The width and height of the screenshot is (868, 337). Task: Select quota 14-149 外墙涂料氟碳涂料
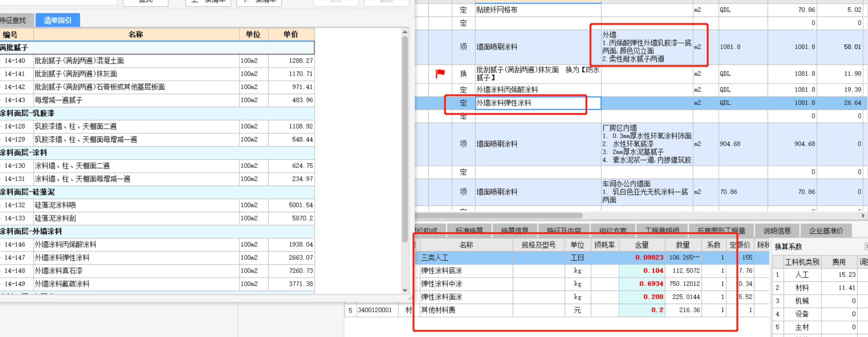[x=157, y=284]
